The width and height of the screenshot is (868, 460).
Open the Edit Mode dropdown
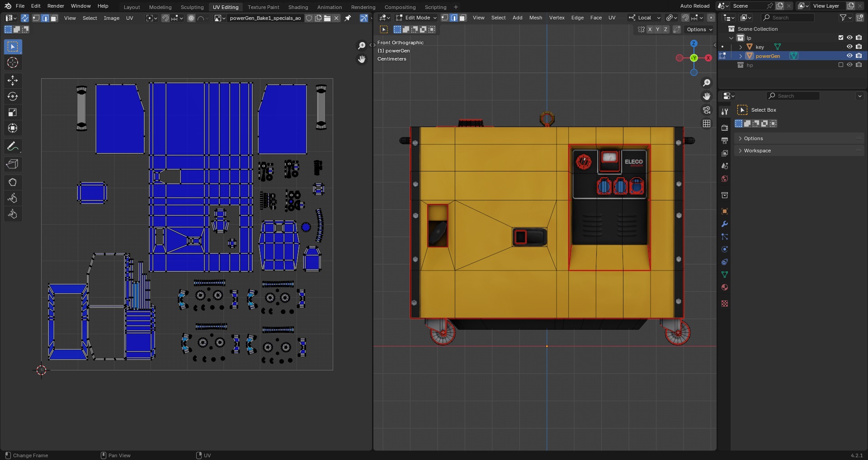[x=416, y=18]
